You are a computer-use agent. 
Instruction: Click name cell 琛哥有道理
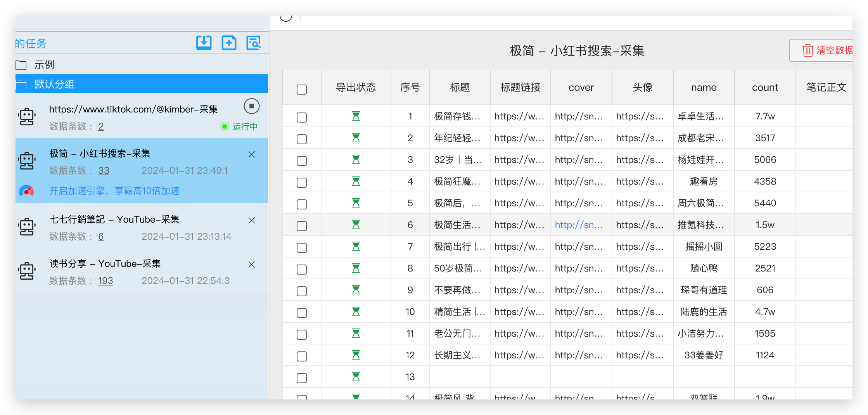[704, 290]
